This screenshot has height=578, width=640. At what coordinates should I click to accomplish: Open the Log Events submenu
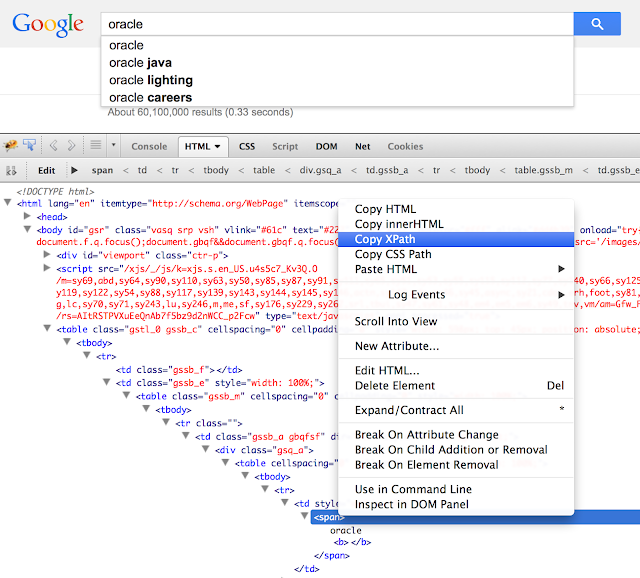coord(456,295)
